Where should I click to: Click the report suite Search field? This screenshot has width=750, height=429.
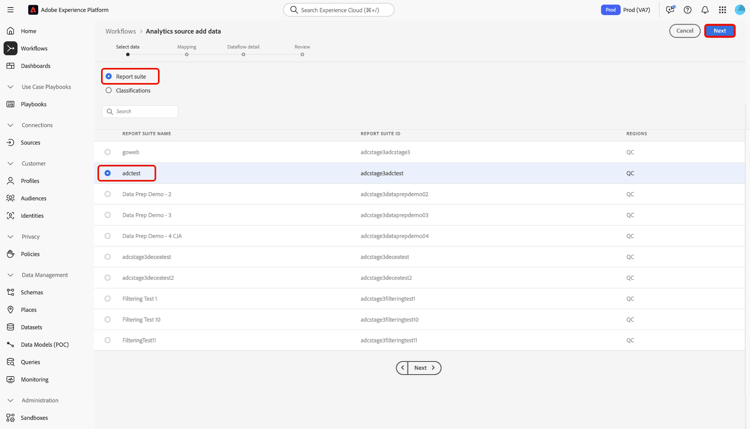point(140,111)
